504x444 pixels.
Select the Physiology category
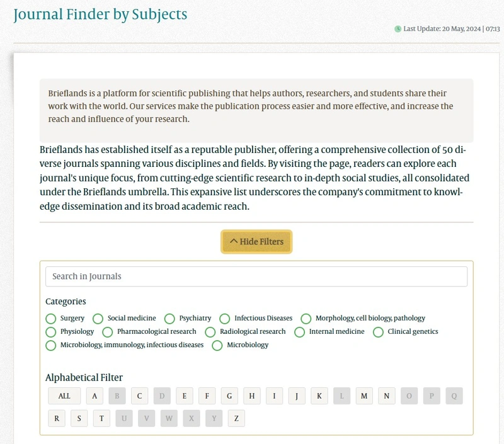pos(51,332)
